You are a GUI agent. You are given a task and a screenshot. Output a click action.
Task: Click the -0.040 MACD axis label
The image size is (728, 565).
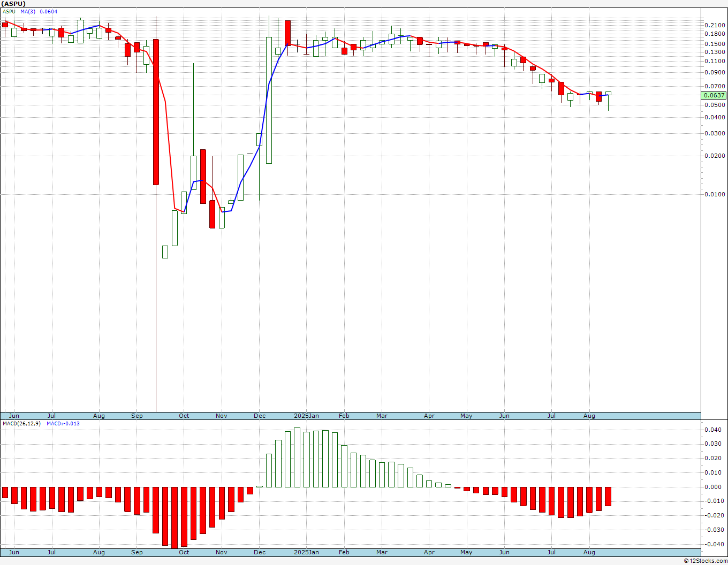pos(712,544)
